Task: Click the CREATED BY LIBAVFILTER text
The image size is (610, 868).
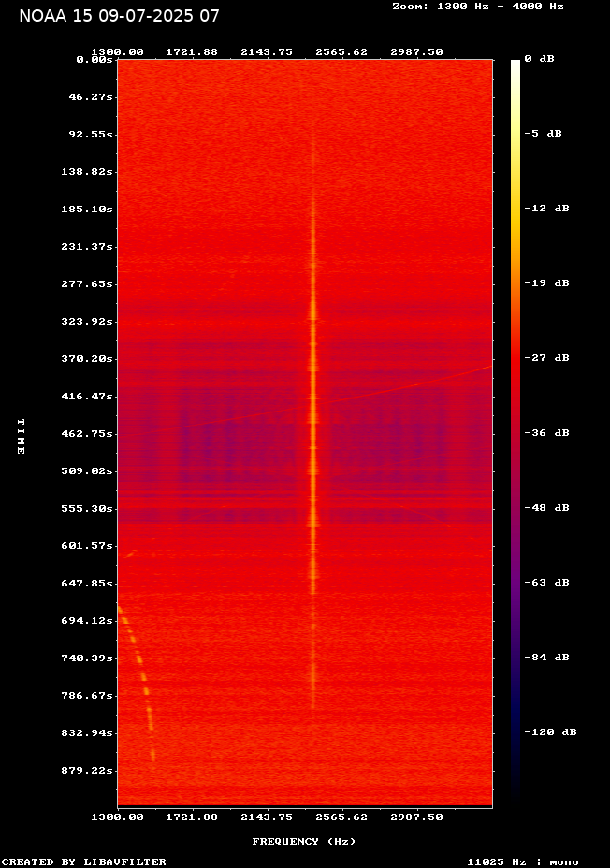Action: pyautogui.click(x=84, y=861)
